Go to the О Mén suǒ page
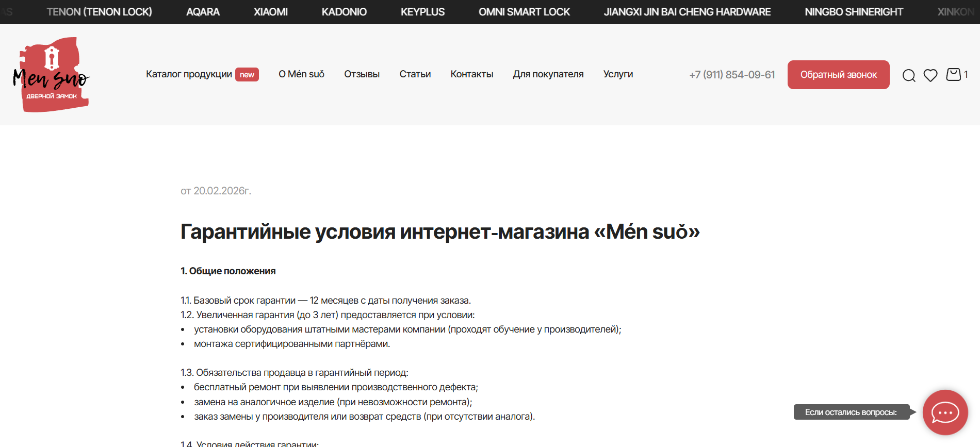Viewport: 980px width, 447px height. [x=301, y=74]
